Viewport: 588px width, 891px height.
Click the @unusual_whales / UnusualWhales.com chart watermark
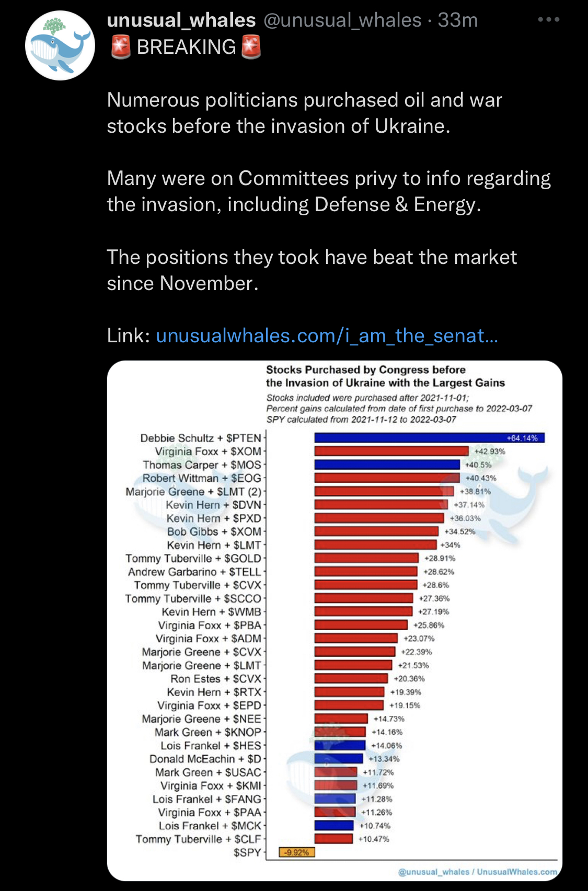click(x=477, y=872)
